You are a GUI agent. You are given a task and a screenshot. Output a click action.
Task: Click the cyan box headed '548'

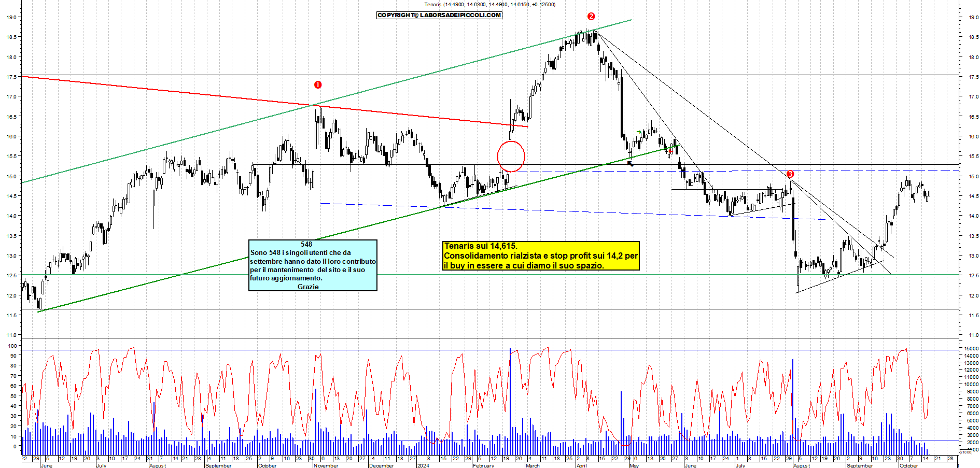coord(313,265)
